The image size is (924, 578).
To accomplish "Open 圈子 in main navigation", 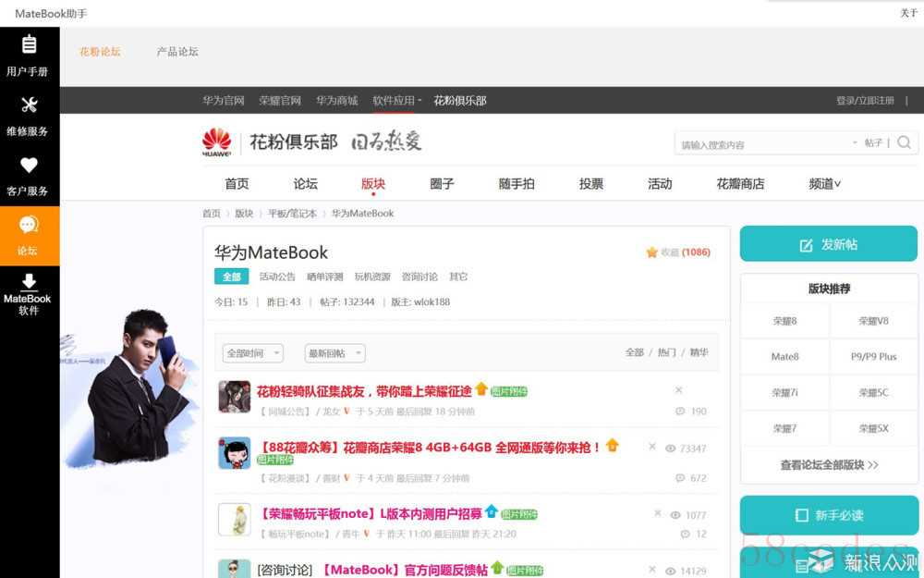I will (x=442, y=184).
